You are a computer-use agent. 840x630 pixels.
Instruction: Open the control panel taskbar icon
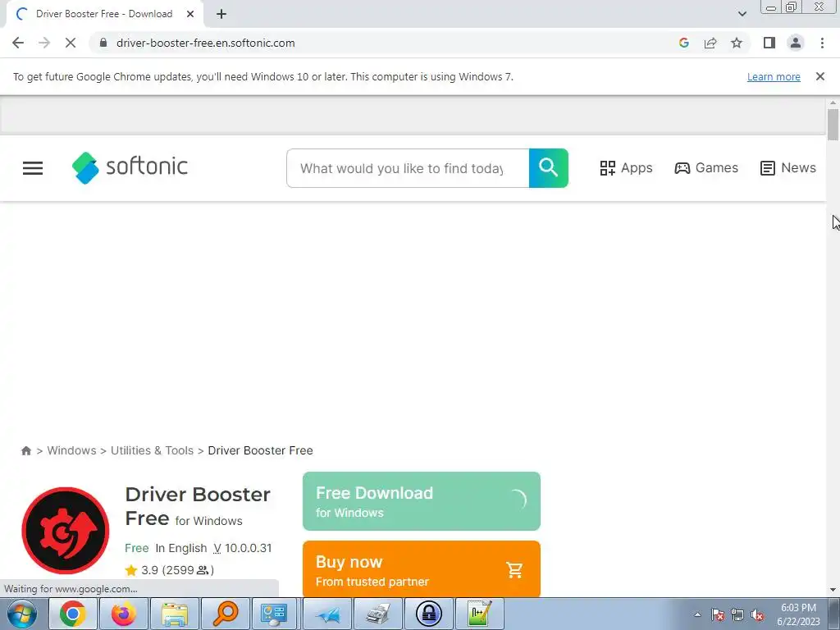(274, 614)
